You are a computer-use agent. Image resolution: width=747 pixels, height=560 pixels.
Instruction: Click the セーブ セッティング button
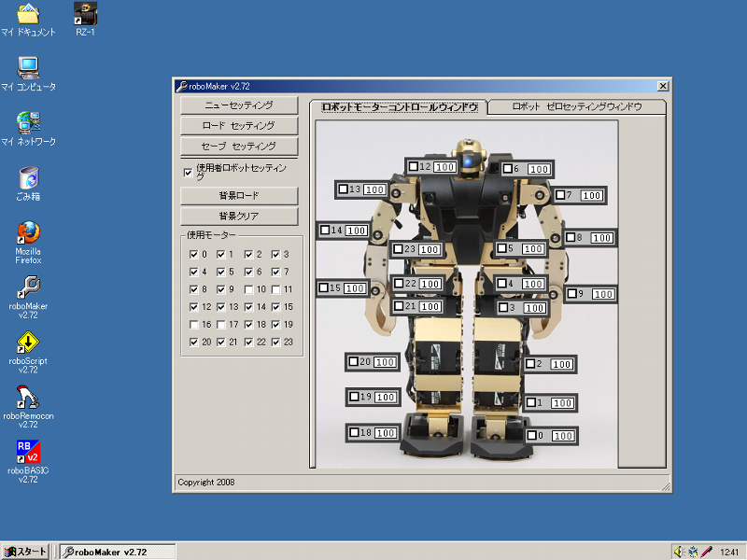(x=239, y=147)
